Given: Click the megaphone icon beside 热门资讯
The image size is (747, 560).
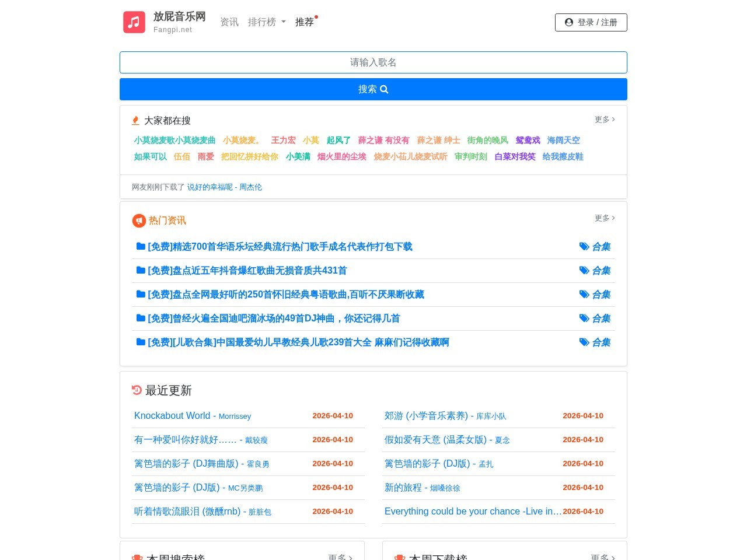Looking at the screenshot, I should click(x=138, y=220).
